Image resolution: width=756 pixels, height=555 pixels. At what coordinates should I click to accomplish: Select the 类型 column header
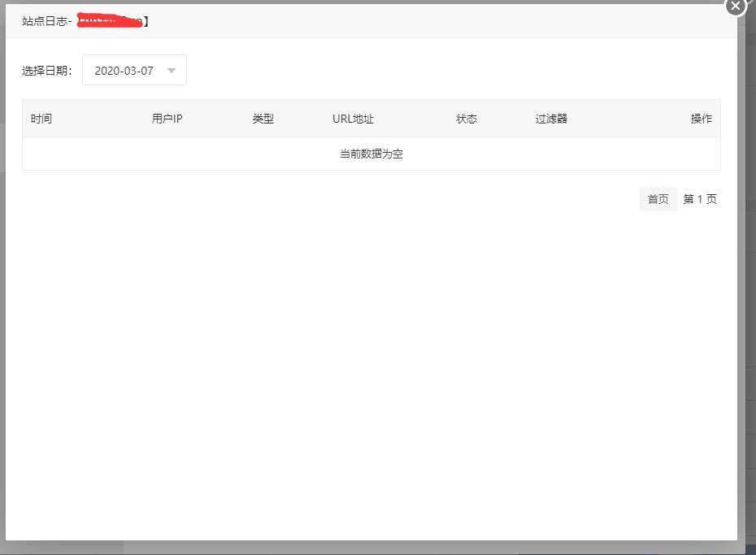click(263, 119)
